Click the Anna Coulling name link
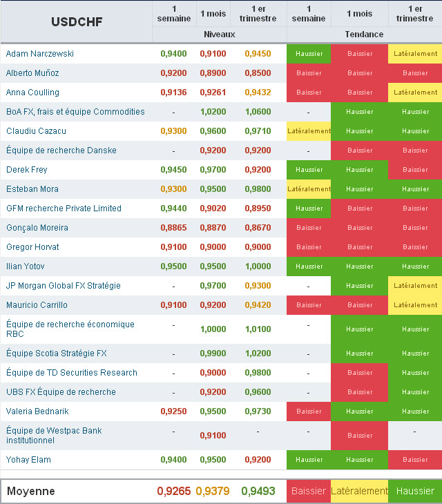442x504 pixels. (32, 93)
